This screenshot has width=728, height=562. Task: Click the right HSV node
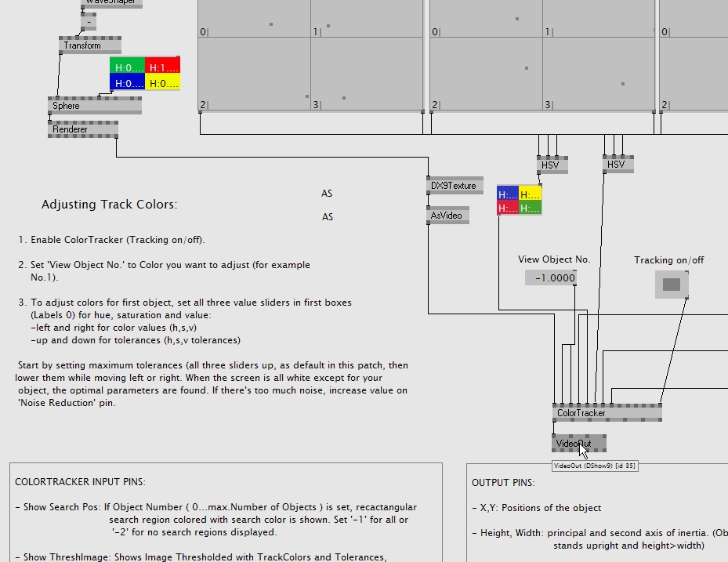pos(618,165)
